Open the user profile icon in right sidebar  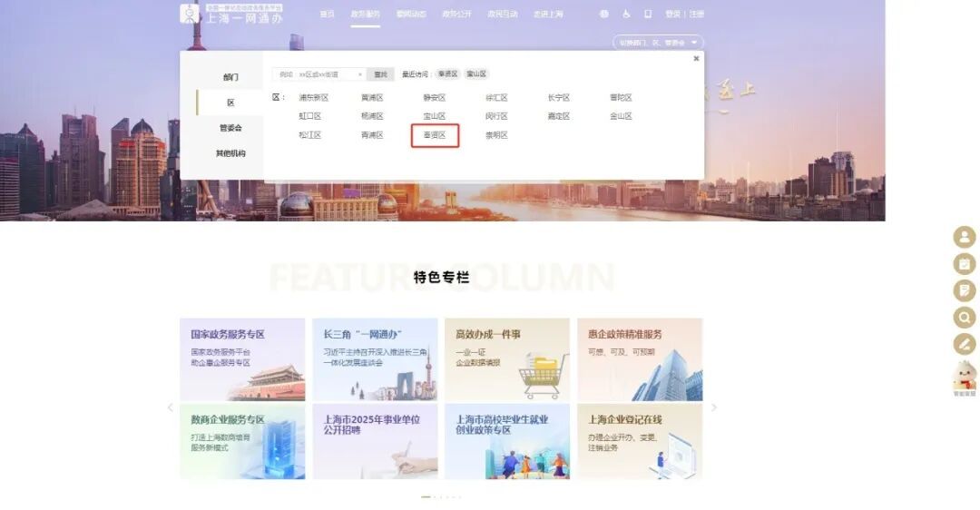click(x=965, y=237)
